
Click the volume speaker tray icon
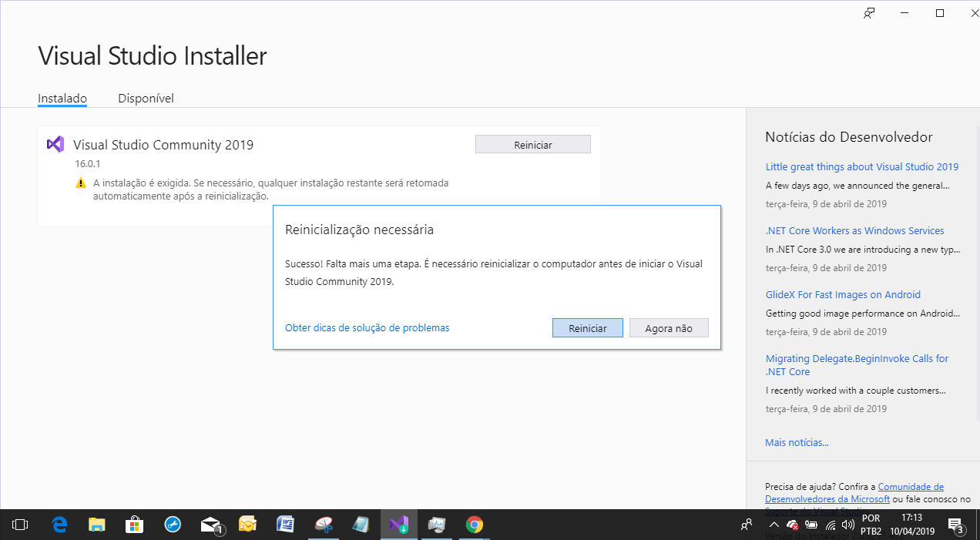[848, 525]
